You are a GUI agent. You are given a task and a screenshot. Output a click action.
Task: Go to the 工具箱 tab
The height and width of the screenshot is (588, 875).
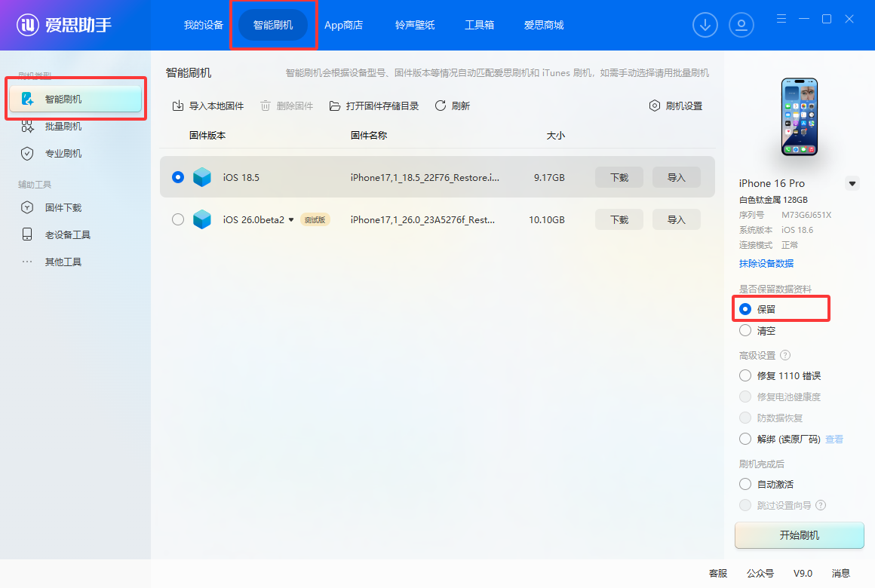click(x=479, y=25)
